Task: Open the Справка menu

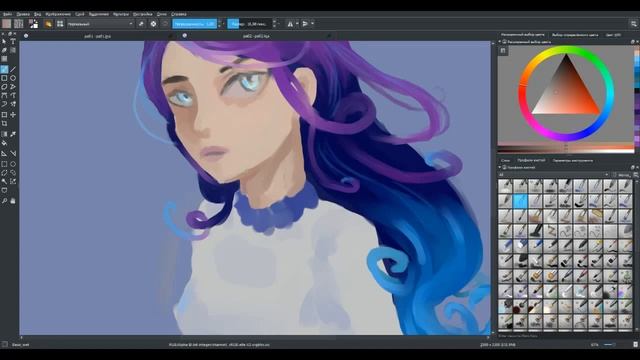Action: [178, 14]
